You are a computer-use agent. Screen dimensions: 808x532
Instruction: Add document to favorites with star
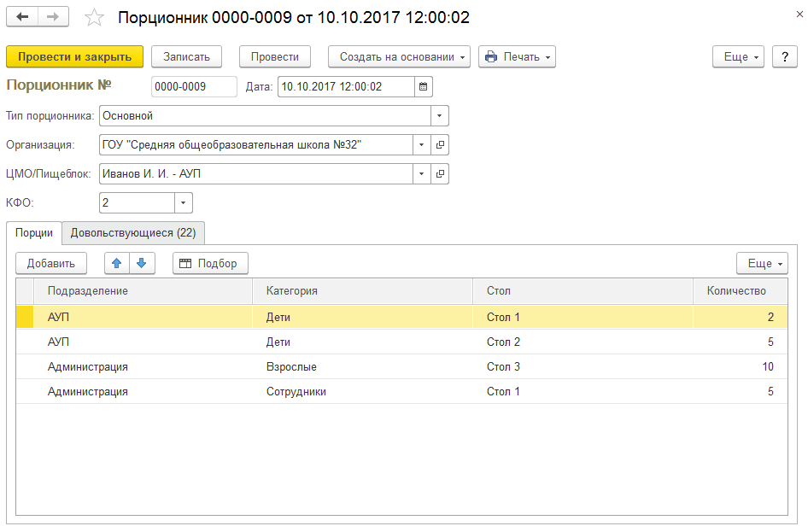coord(94,18)
